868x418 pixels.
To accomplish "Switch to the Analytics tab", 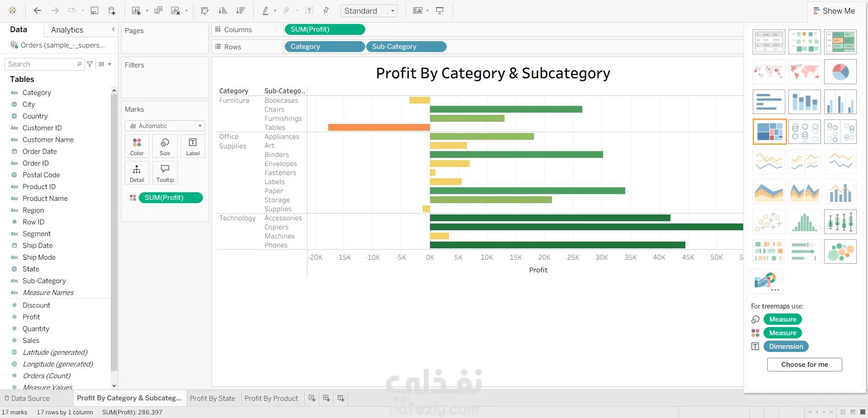I will [x=67, y=30].
